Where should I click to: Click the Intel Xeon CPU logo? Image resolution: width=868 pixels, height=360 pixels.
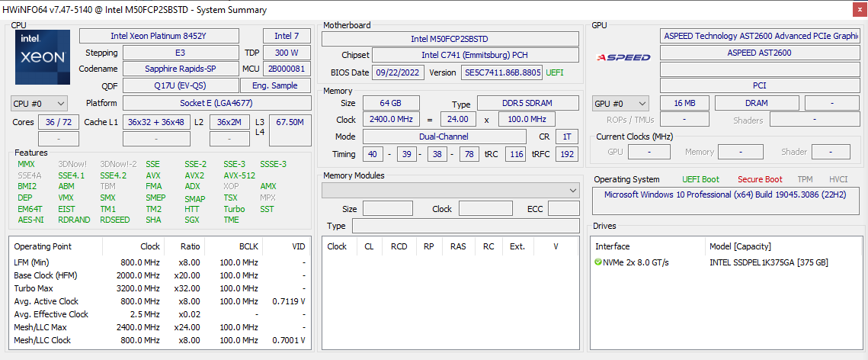coord(43,57)
